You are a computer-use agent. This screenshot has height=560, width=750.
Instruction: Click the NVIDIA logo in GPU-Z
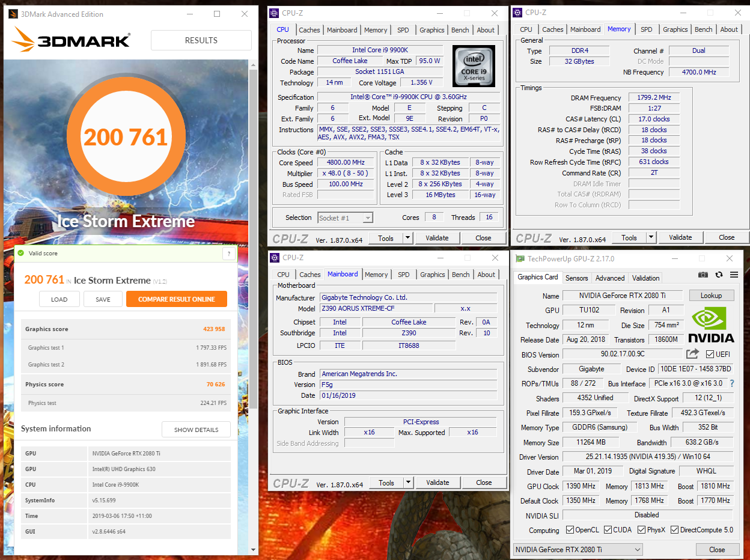(710, 324)
